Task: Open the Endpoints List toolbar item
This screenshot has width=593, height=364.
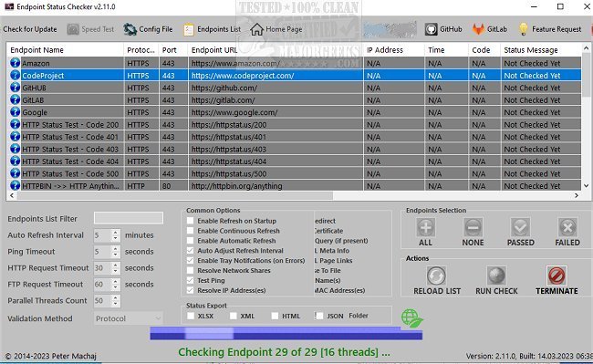Action: click(x=212, y=29)
